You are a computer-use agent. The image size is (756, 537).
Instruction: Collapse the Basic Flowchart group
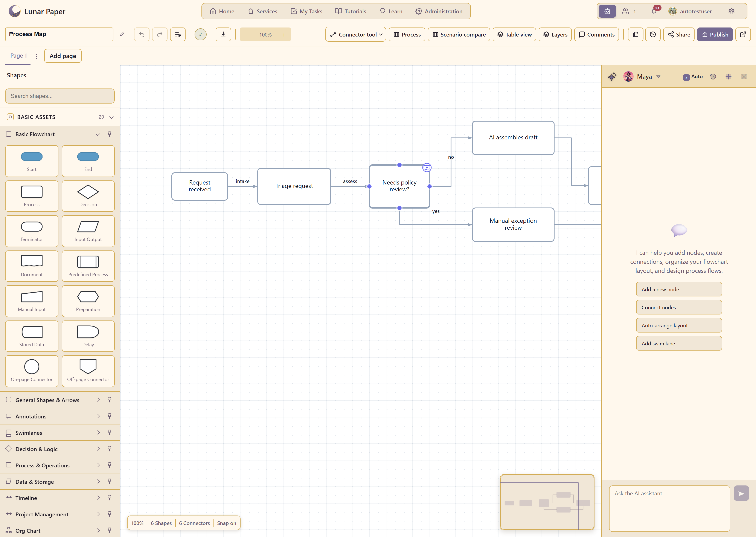pos(98,134)
